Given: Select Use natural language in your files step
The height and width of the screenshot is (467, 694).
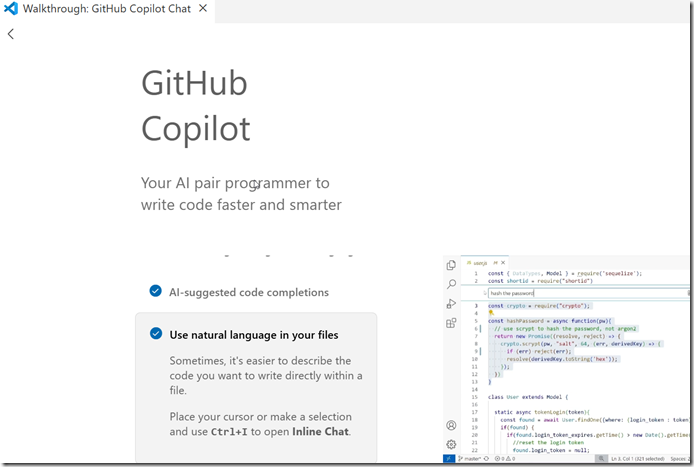Looking at the screenshot, I should 254,335.
